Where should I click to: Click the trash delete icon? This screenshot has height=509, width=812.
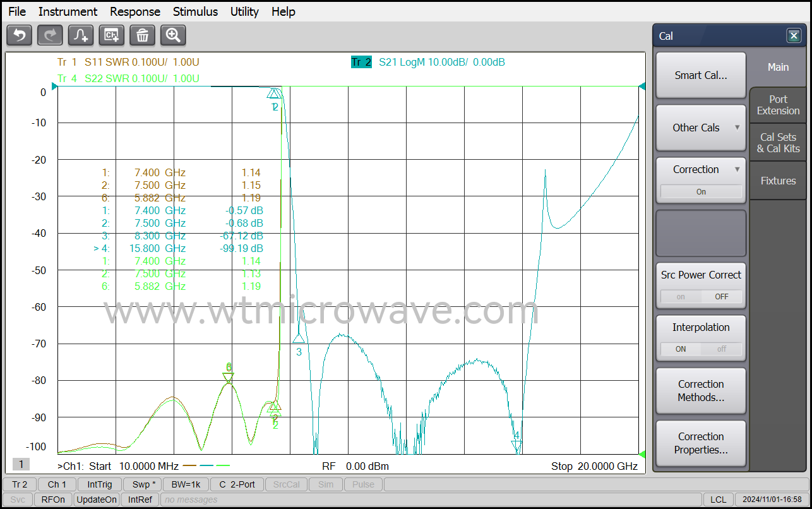[142, 35]
